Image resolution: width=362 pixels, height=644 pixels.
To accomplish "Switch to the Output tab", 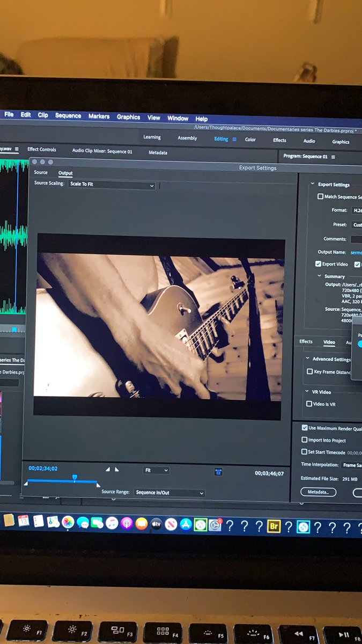I will 65,173.
